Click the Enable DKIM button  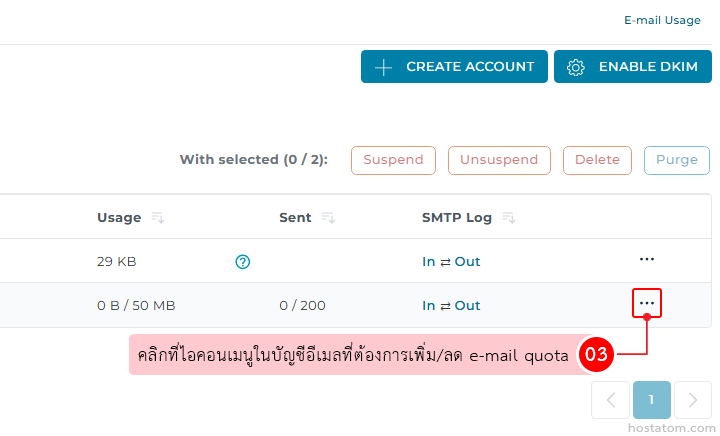632,67
